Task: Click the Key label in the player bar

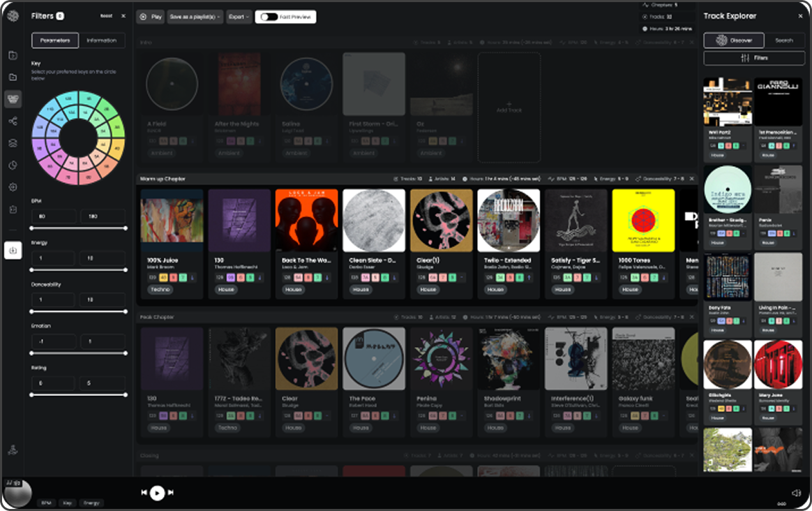Action: pyautogui.click(x=68, y=503)
